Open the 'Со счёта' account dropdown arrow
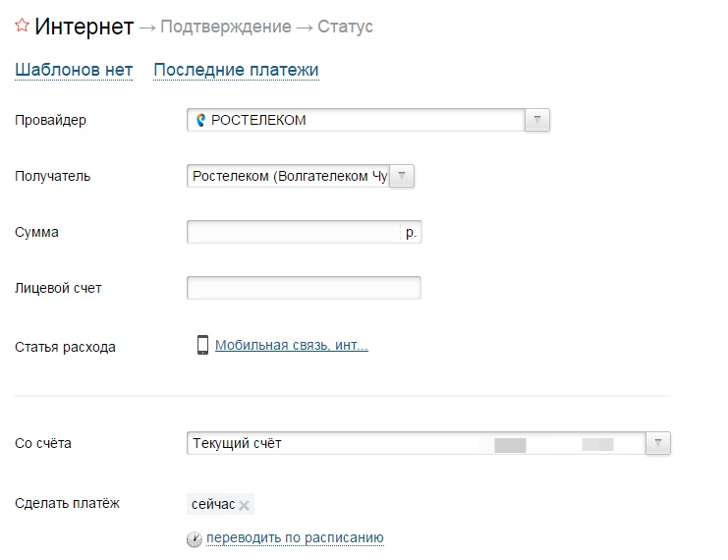This screenshot has height=560, width=728. coord(658,443)
